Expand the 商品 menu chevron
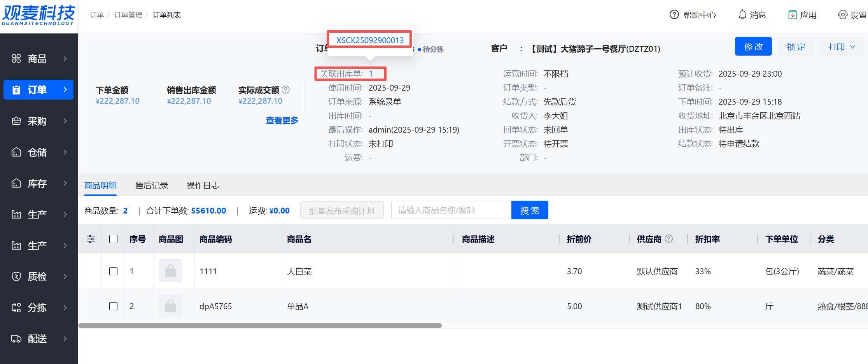The image size is (868, 364). (x=65, y=59)
